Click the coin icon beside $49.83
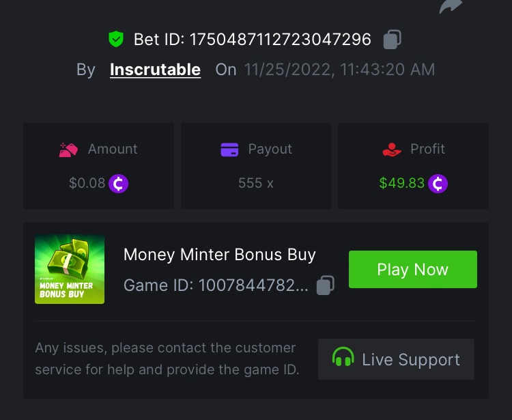Viewport: 512px width, 420px height. point(438,184)
